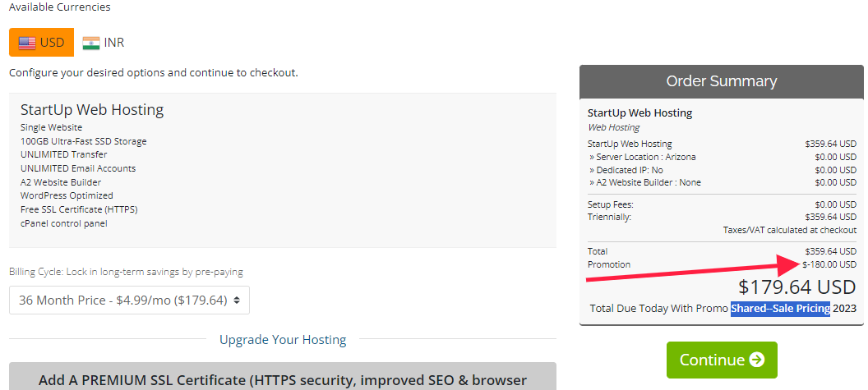Screen dimensions: 868x390
Task: Click 100GB Ultra-Fast SSD Storage text
Action: [84, 141]
